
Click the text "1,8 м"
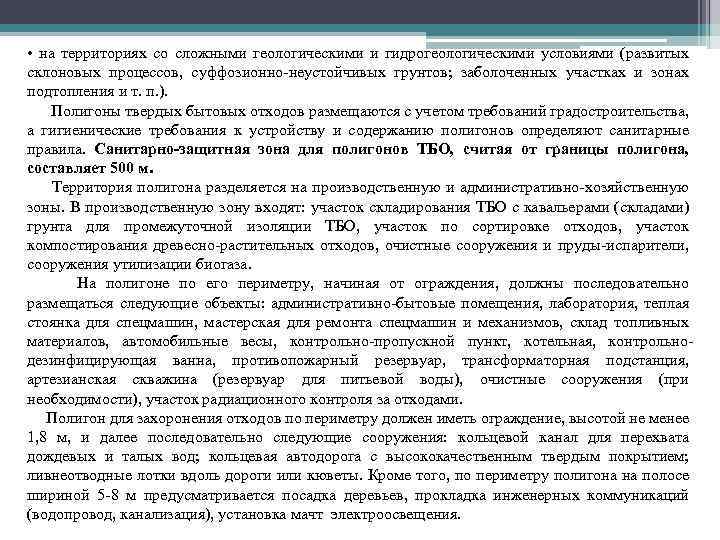click(47, 438)
